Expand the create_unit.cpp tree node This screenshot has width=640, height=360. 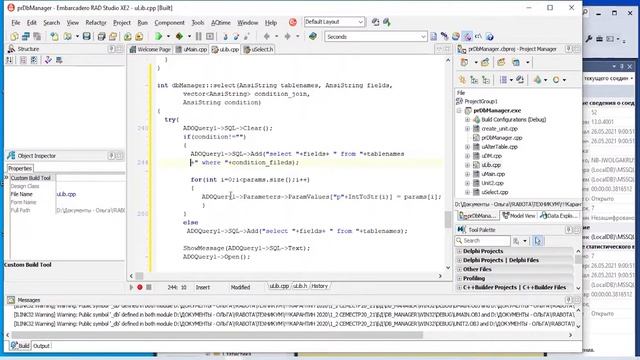click(467, 129)
